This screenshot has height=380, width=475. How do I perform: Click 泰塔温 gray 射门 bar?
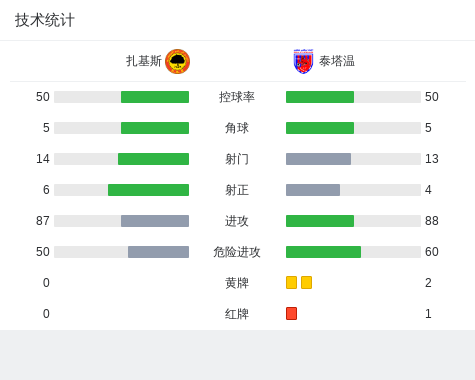point(318,159)
